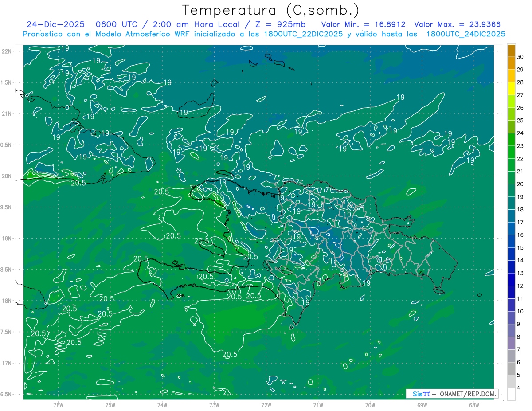Screen dimensions: 532x411
Task: Pick the dark blue swatch between 12 and 13
Action: pos(511,280)
